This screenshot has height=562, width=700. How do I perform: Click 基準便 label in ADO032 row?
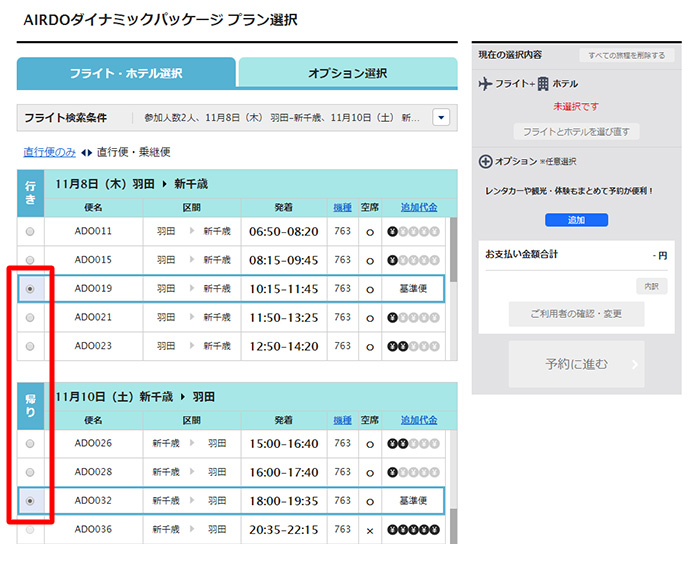413,501
